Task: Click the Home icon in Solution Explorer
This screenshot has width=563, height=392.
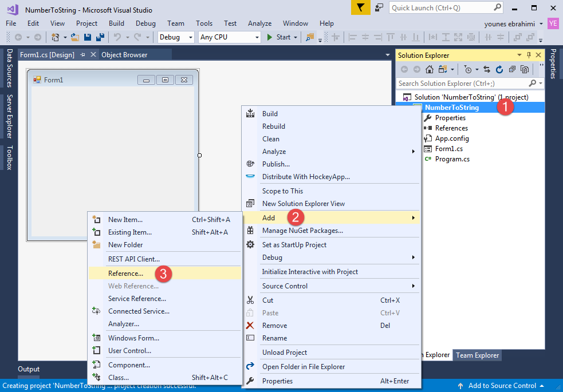Action: click(430, 69)
